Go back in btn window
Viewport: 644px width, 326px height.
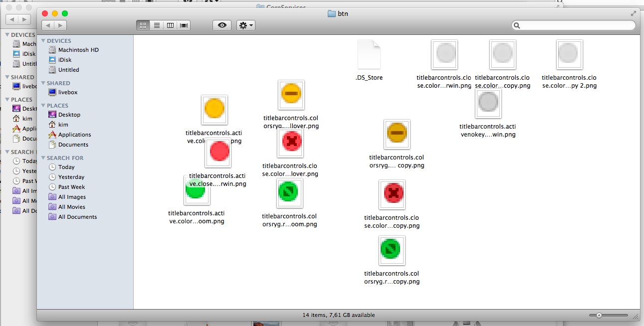click(x=48, y=25)
